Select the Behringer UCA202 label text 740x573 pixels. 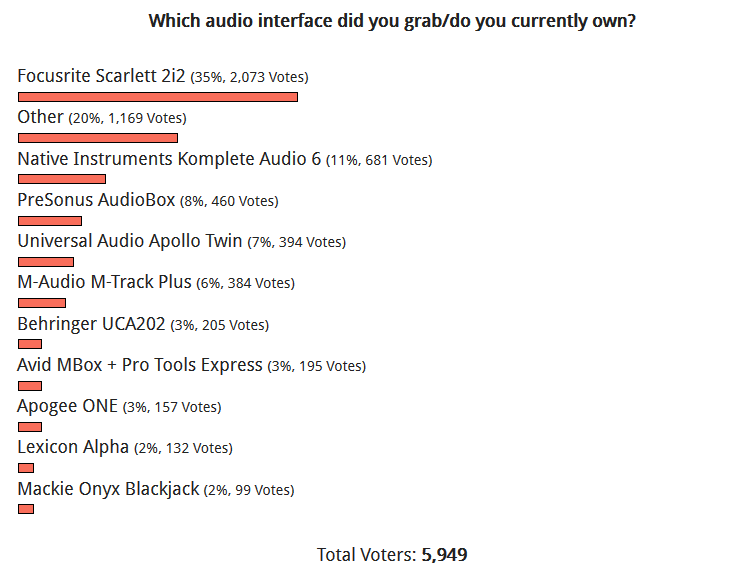[x=91, y=324]
